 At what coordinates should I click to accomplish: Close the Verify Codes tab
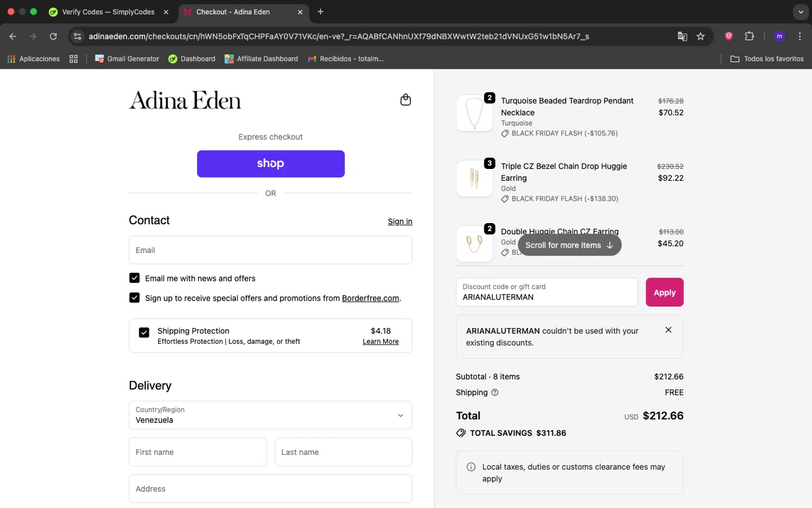coord(166,12)
